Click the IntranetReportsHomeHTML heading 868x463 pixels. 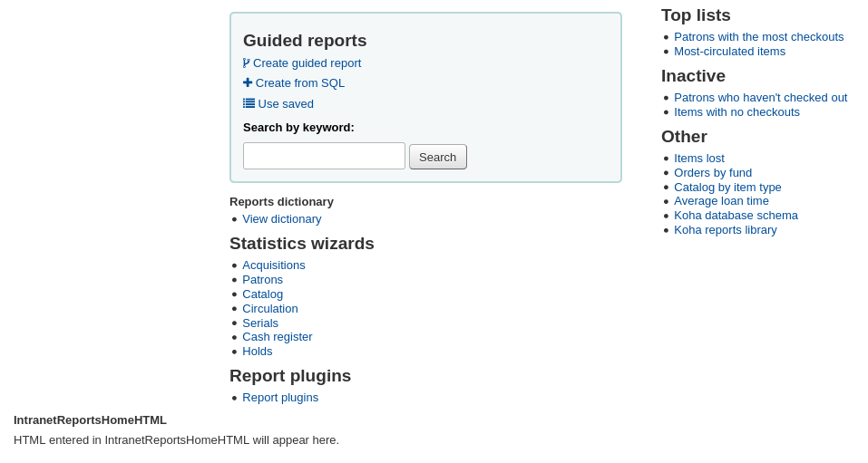click(90, 420)
